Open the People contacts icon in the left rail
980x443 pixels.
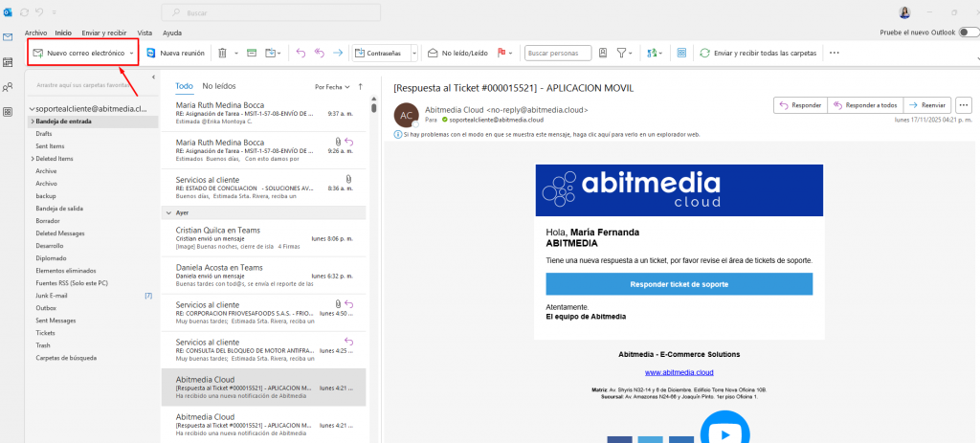tap(8, 87)
